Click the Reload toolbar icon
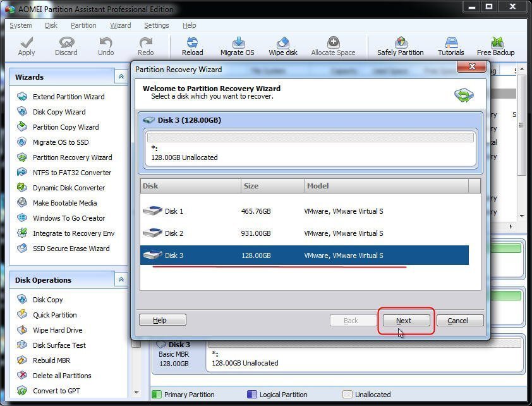The width and height of the screenshot is (532, 406). [192, 46]
